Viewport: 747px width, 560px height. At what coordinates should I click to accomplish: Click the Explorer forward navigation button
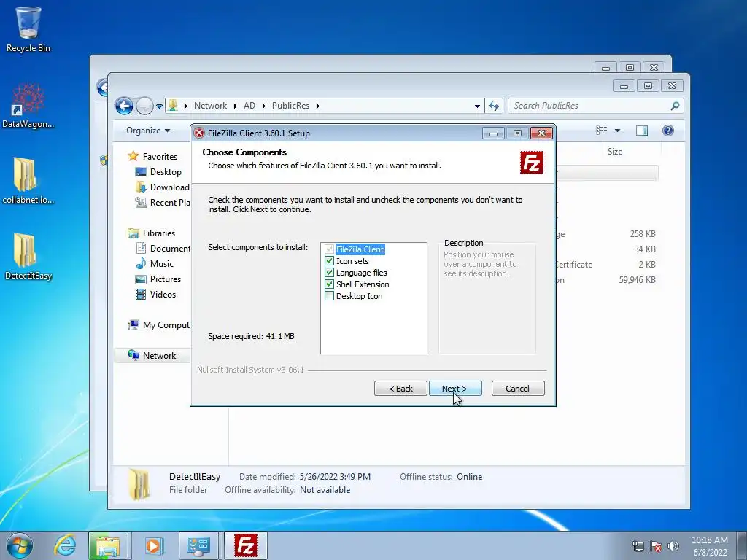coord(144,106)
